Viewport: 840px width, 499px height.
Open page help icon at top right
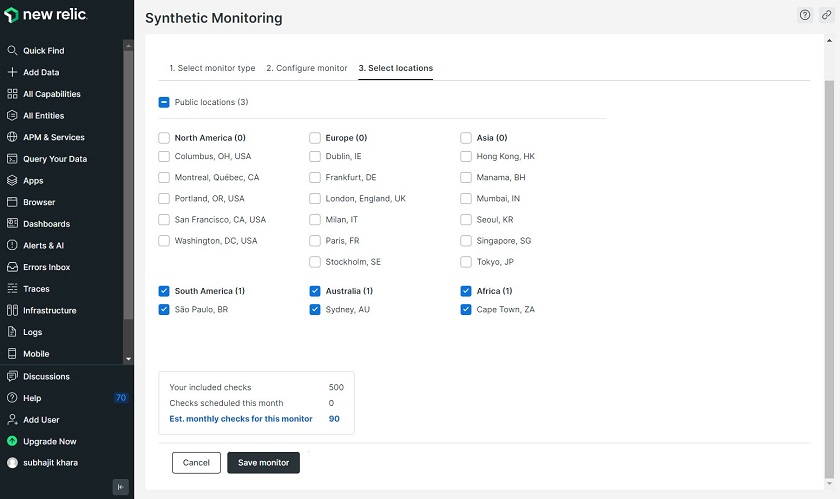(805, 15)
